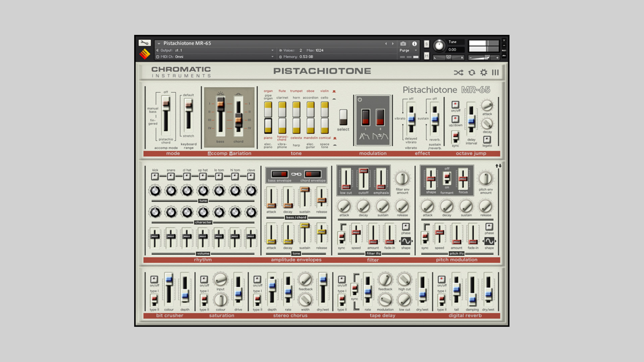Step filter LFO shape to previous
The width and height of the screenshot is (644, 362).
(400, 241)
